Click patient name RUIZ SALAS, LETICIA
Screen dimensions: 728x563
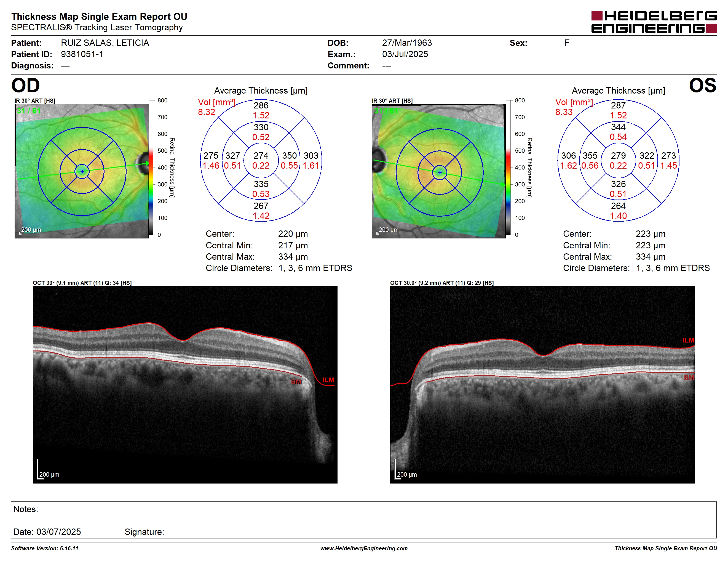(105, 43)
